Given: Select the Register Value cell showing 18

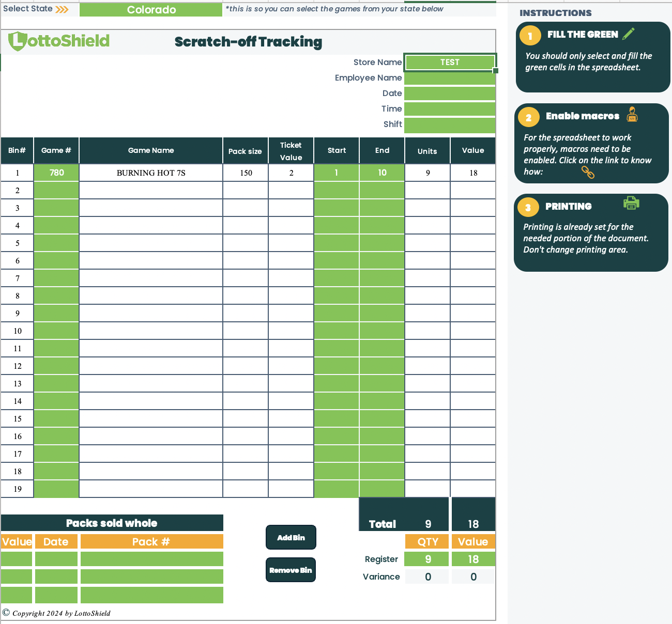Looking at the screenshot, I should tap(474, 559).
